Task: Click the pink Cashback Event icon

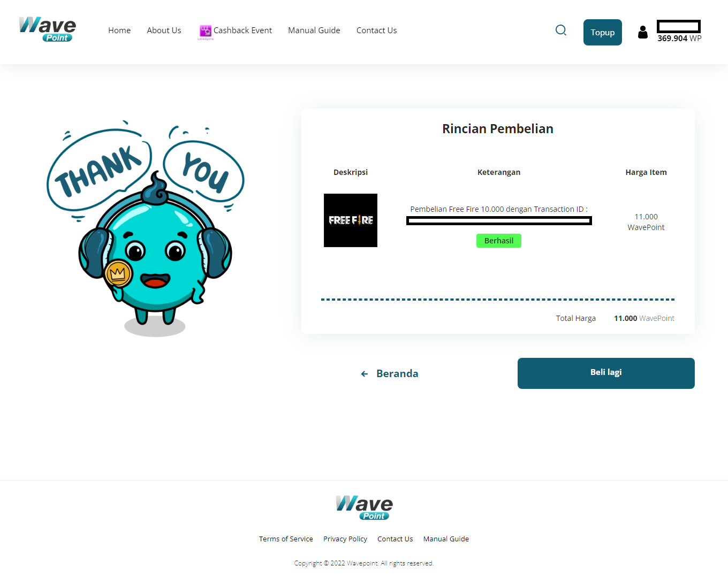Action: click(x=206, y=31)
